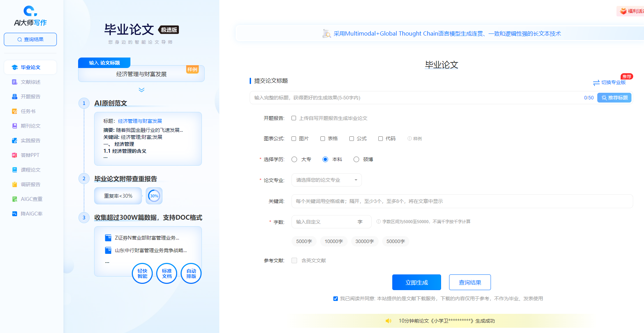Switch to 开题报告 in sidebar
The image size is (644, 333).
30,97
